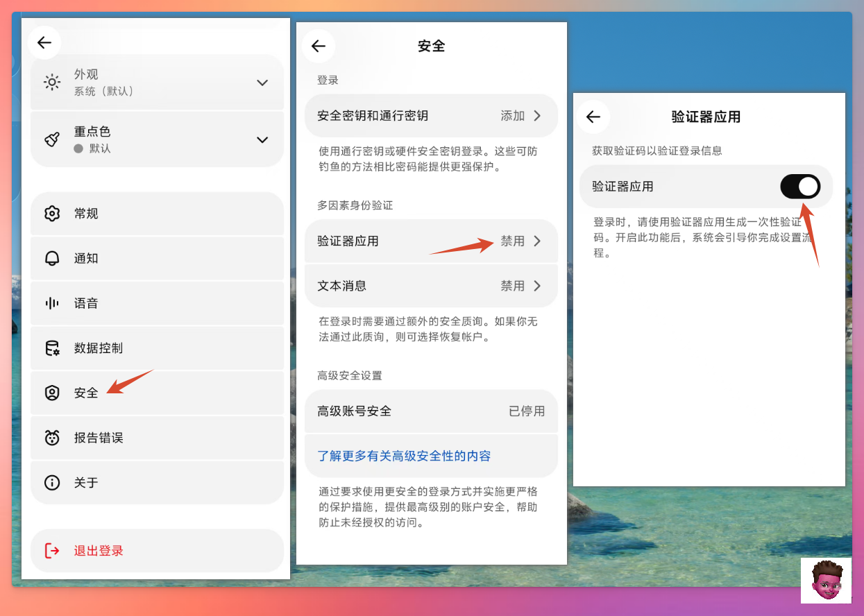Open link 了解更多有关高级安全性的内容

pos(405,456)
